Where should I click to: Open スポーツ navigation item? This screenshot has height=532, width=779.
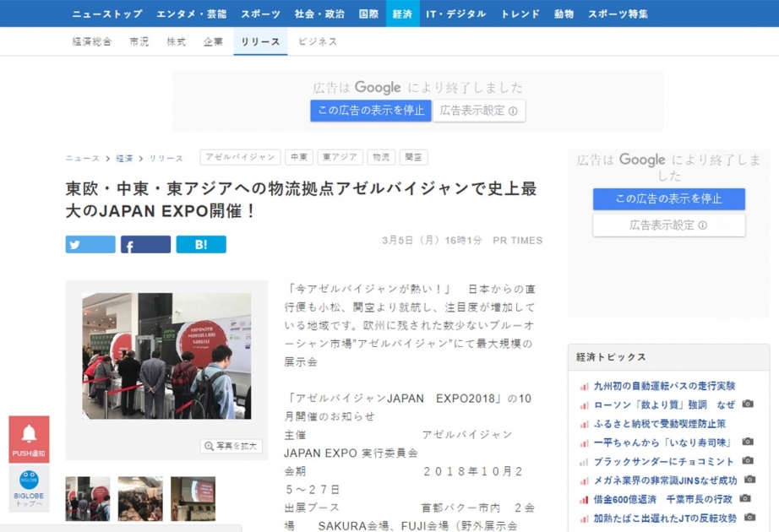tap(261, 14)
